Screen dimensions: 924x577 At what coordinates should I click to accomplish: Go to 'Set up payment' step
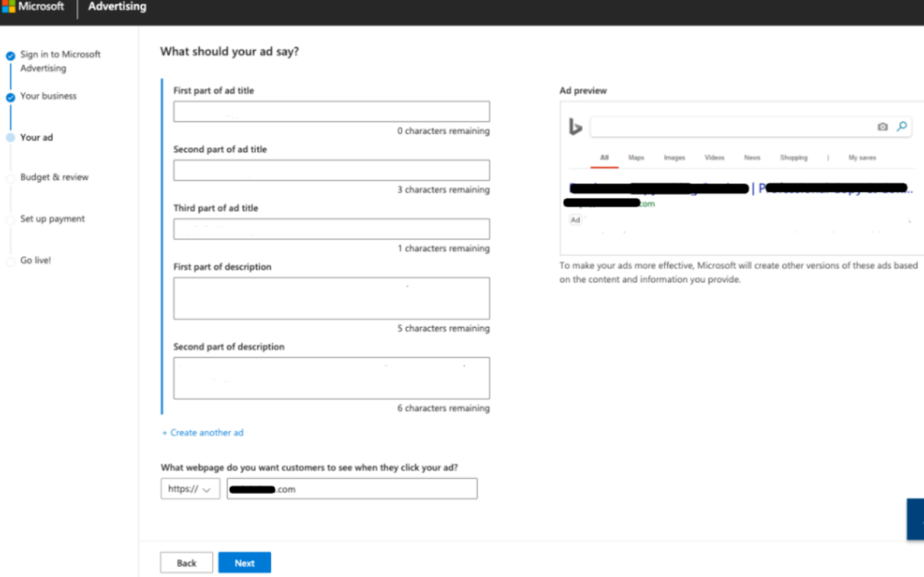[x=52, y=219]
